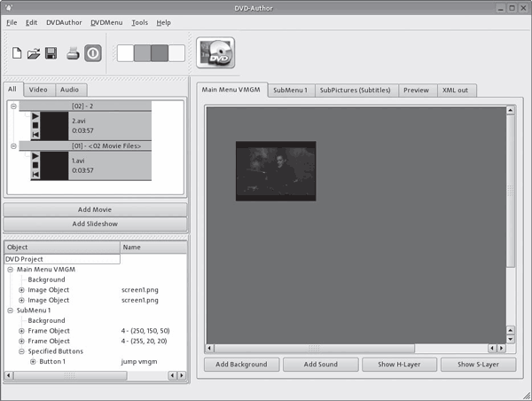This screenshot has height=401, width=532.
Task: Select the dark gray third color swatch
Action: tap(160, 53)
